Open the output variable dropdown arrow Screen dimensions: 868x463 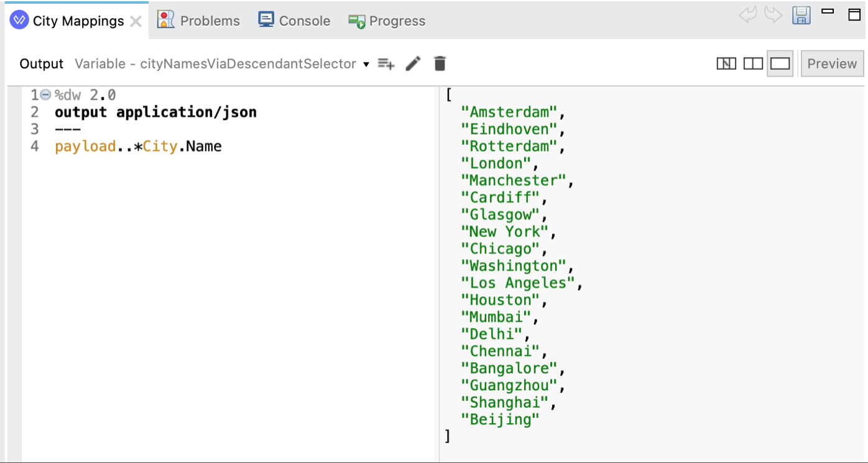click(x=366, y=64)
